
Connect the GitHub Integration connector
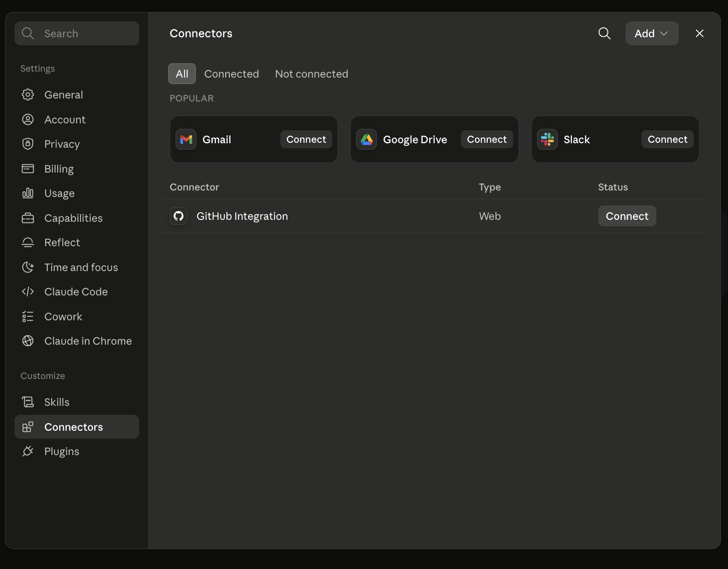[627, 216]
